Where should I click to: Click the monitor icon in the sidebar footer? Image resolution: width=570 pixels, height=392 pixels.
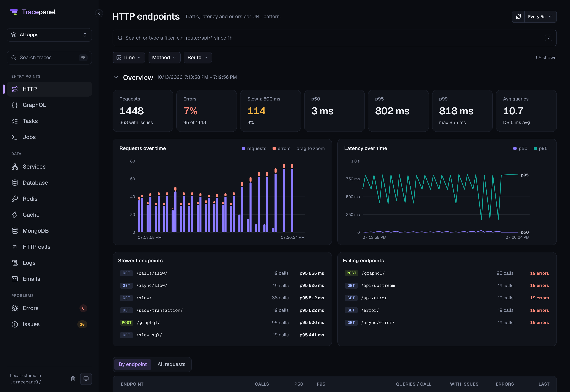(86, 378)
